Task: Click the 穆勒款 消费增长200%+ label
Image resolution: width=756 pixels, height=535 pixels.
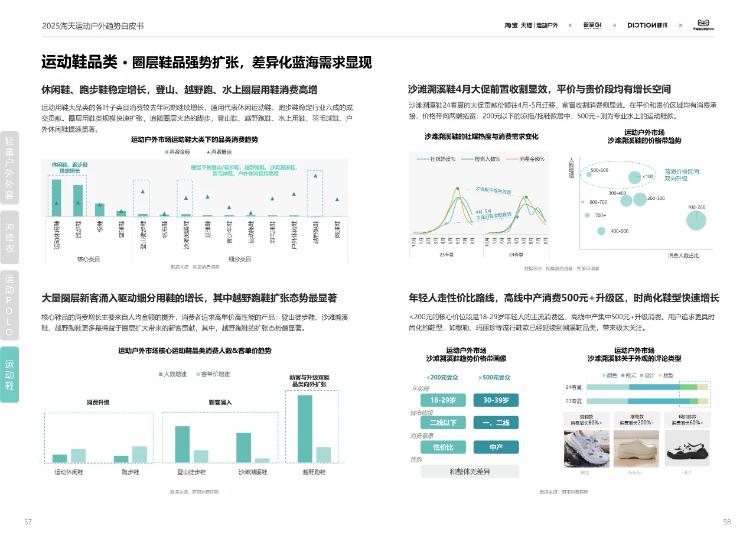Action: tap(636, 420)
